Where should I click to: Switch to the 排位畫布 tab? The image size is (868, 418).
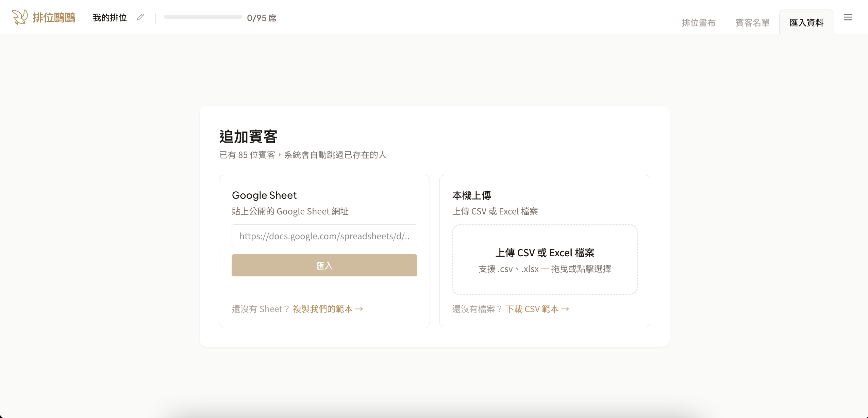point(698,22)
